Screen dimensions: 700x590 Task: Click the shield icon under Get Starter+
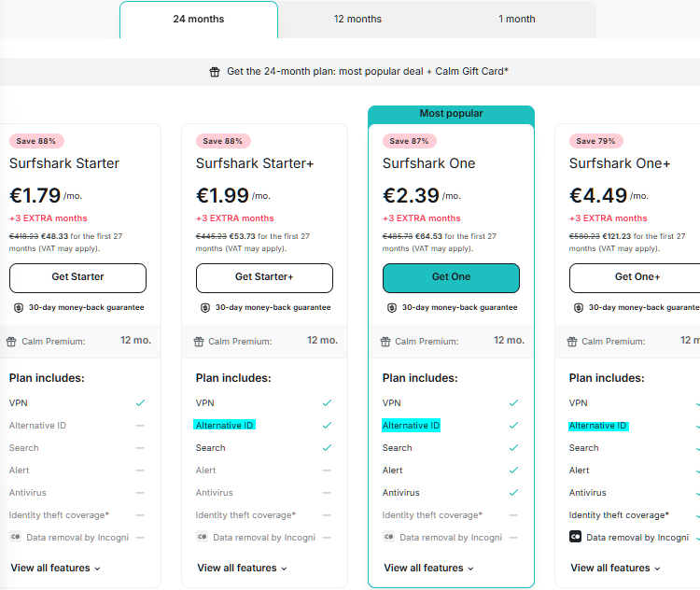205,307
